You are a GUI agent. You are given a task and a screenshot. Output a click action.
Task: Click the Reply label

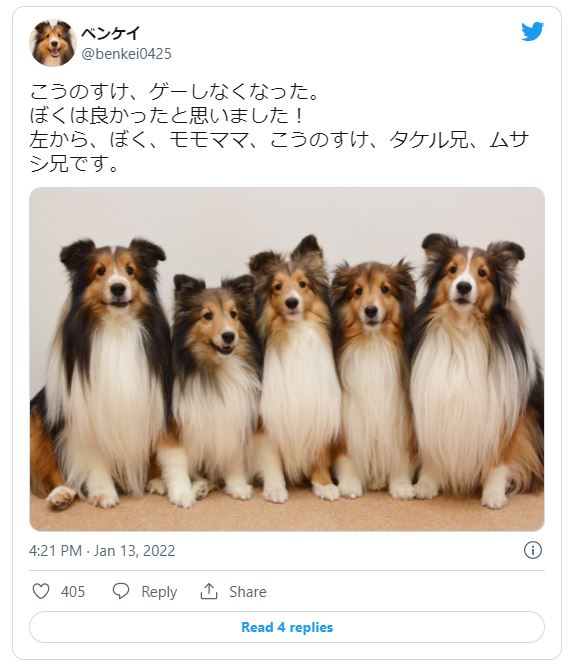click(x=159, y=592)
